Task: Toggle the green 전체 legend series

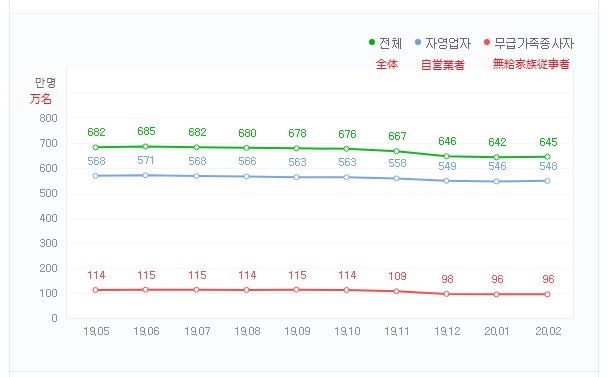Action: pos(385,43)
